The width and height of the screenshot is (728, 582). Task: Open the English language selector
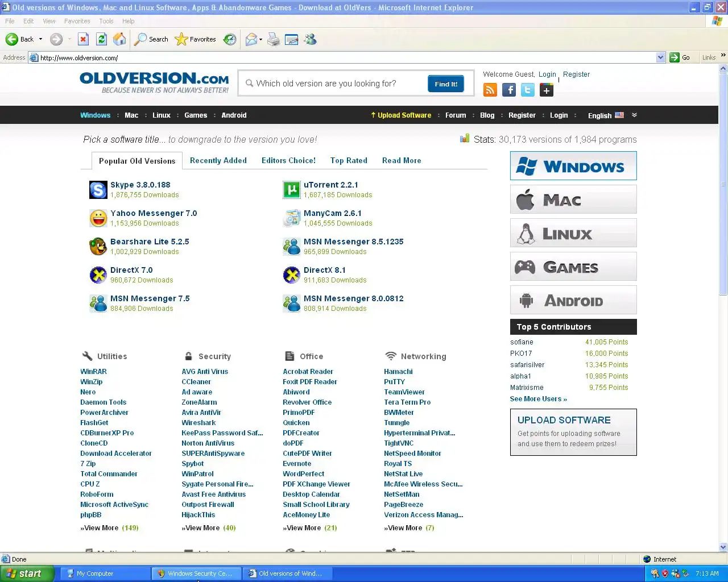(x=606, y=115)
